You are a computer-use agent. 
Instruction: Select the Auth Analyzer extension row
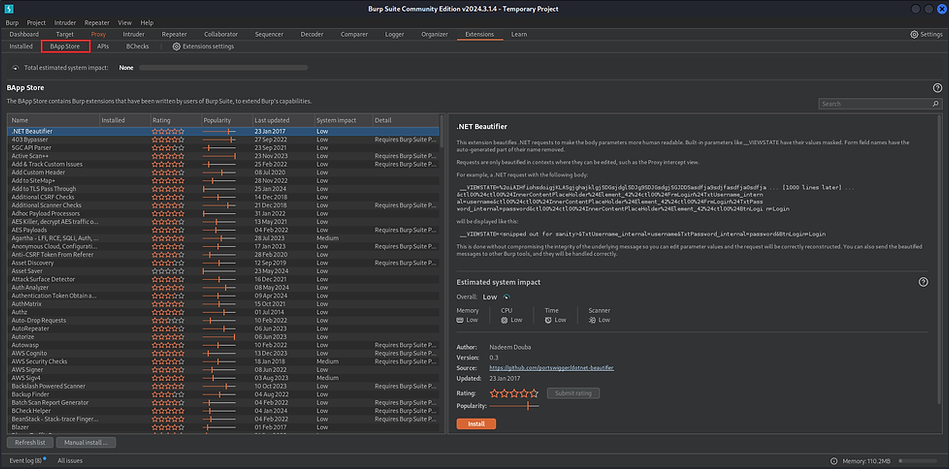pyautogui.click(x=223, y=287)
